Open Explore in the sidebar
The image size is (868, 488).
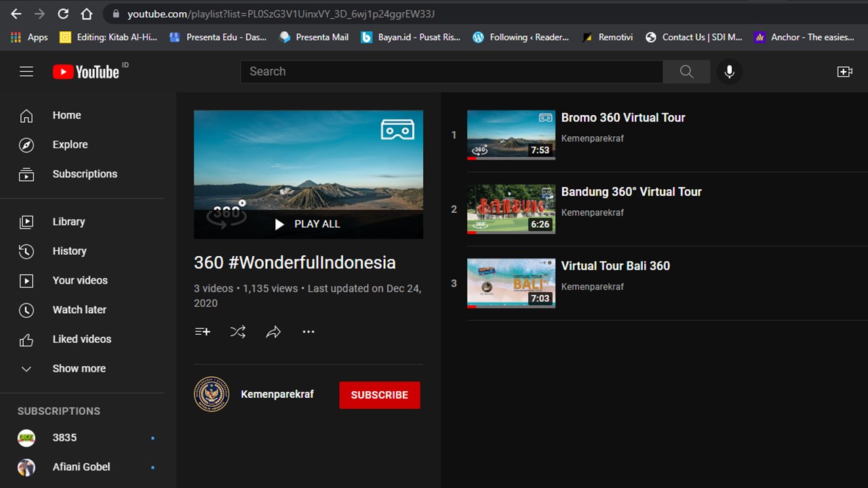(70, 145)
